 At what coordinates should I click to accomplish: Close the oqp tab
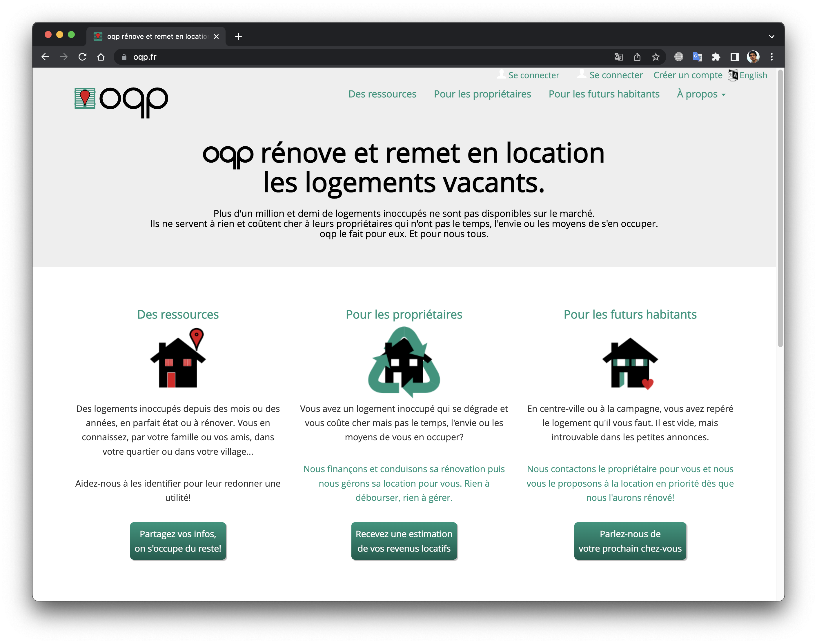(216, 37)
